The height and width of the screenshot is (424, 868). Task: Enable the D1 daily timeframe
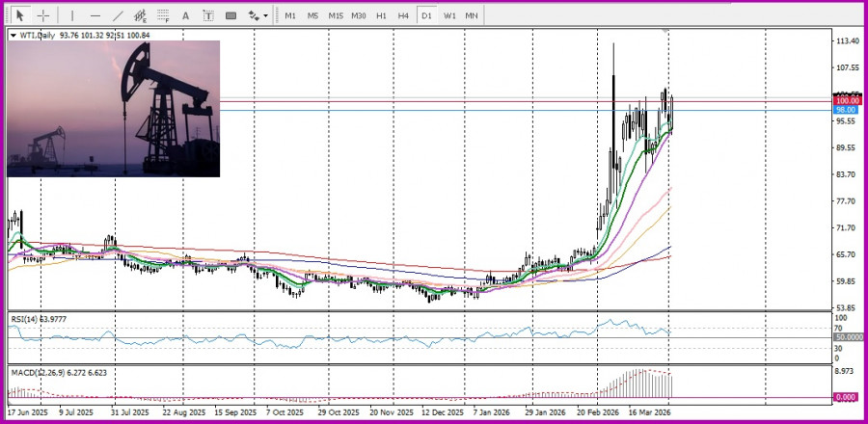click(x=425, y=15)
